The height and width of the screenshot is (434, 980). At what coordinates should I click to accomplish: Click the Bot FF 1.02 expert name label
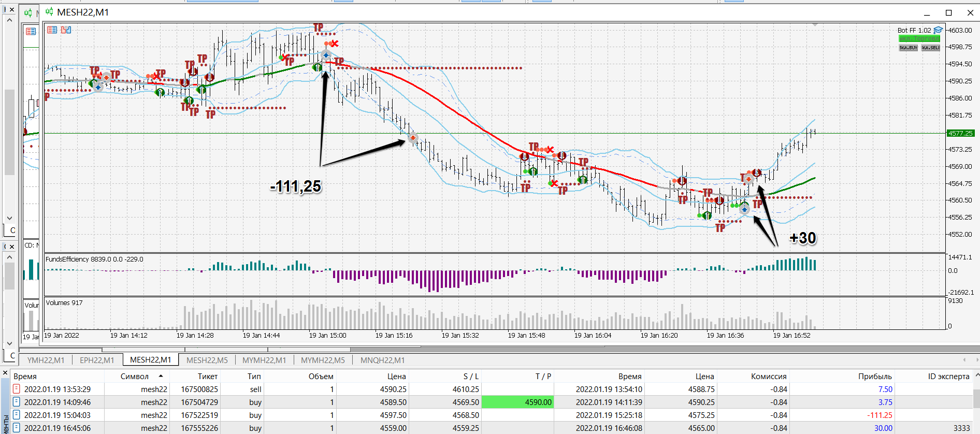click(x=914, y=30)
